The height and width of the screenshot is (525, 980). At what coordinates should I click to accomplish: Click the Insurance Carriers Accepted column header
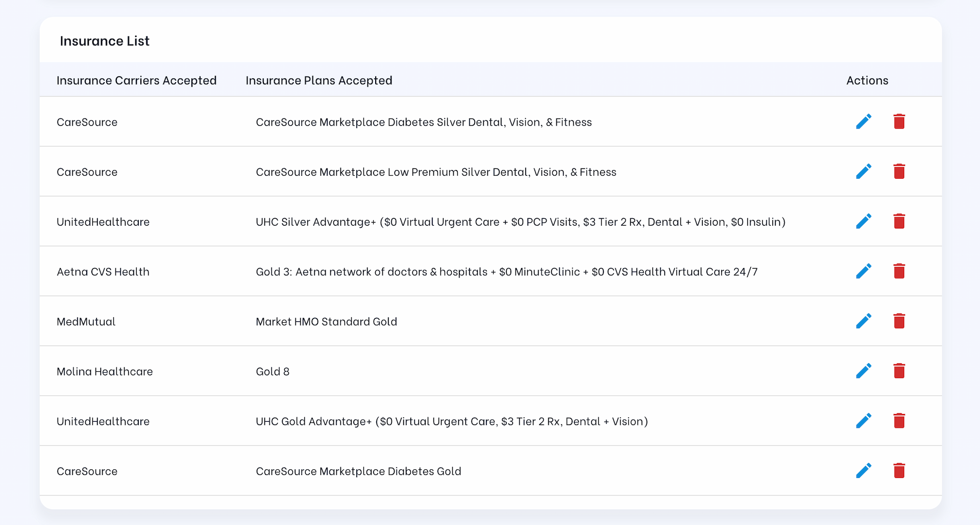[136, 81]
